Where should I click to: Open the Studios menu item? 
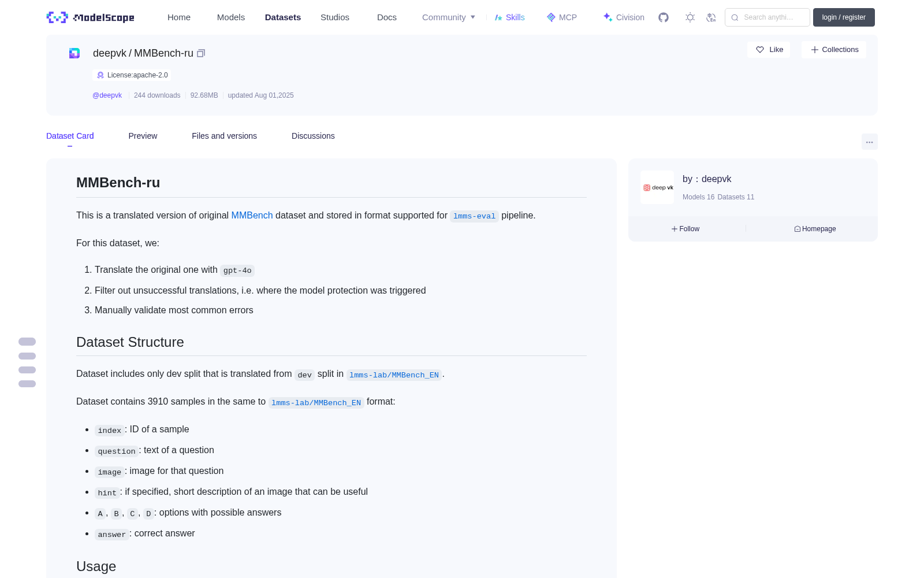[x=335, y=17]
